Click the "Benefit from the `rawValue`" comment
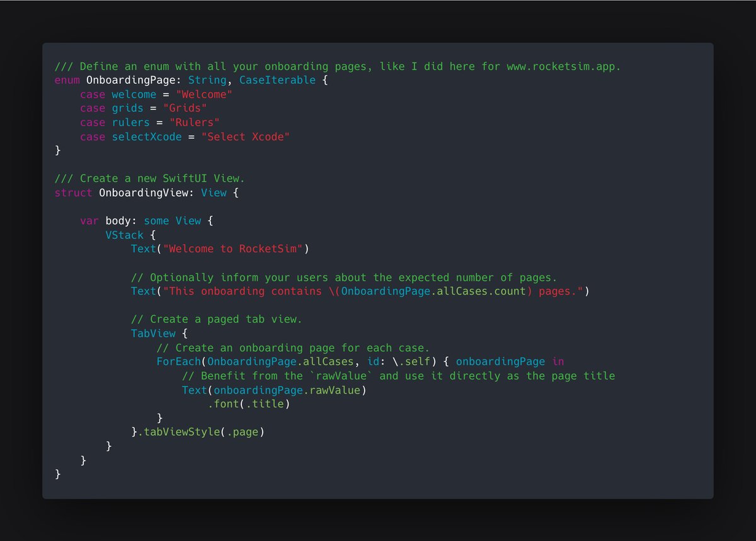Screen dimensions: 756x541 398,376
